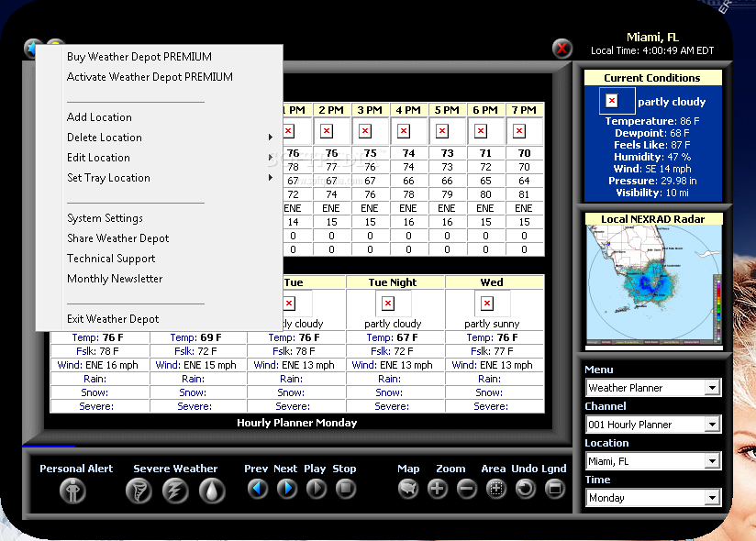Open the Map globe icon
Image resolution: width=756 pixels, height=541 pixels.
[x=408, y=489]
